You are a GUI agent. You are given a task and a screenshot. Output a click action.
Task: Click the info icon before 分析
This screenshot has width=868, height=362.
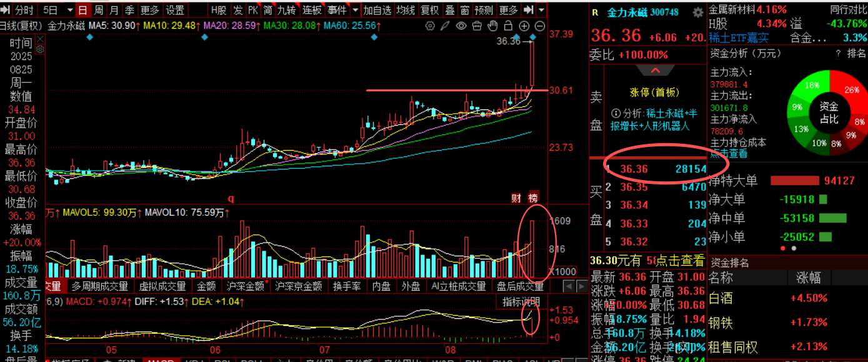tap(616, 114)
